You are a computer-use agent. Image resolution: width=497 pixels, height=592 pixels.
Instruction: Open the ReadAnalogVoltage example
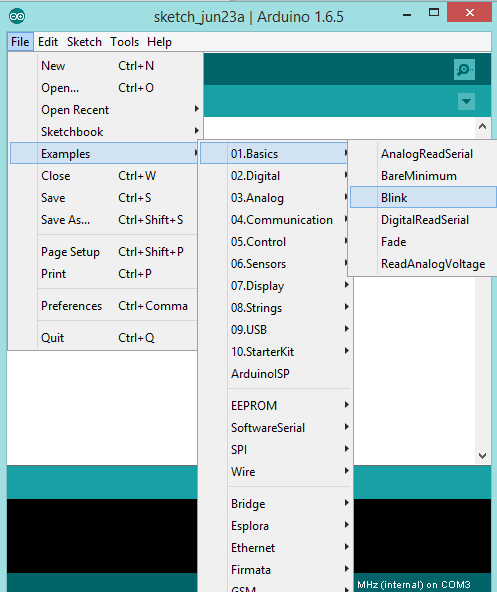pos(423,264)
